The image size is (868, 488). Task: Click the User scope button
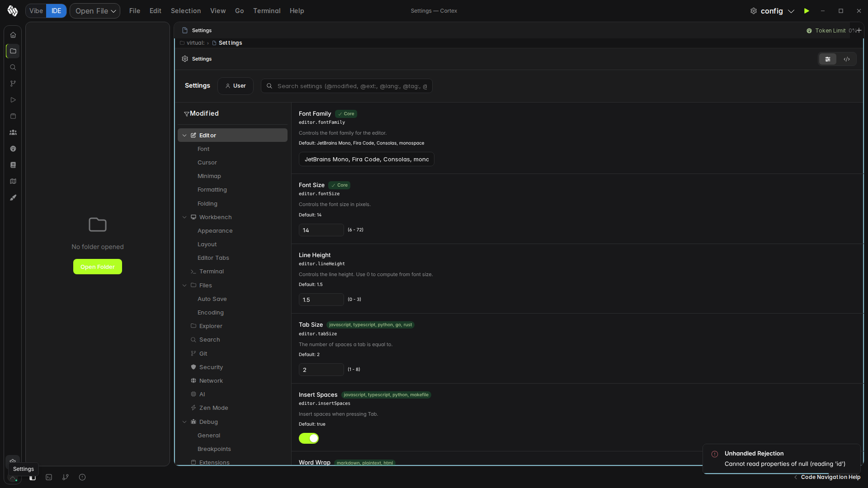pos(236,86)
